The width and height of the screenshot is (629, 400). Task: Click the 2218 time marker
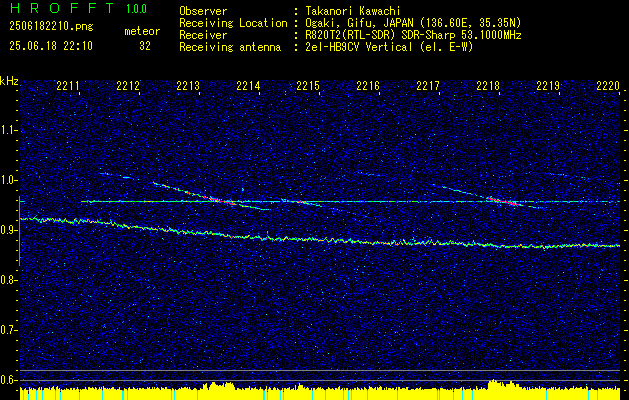[488, 85]
